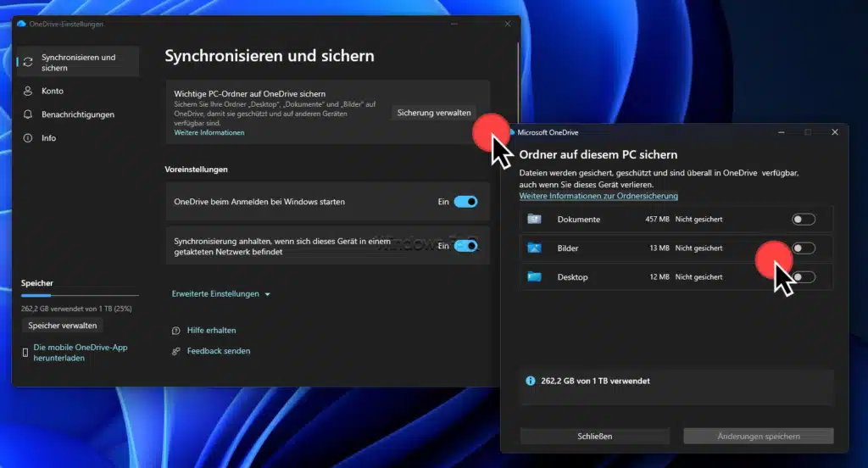Click the 12 MB size value

659,277
